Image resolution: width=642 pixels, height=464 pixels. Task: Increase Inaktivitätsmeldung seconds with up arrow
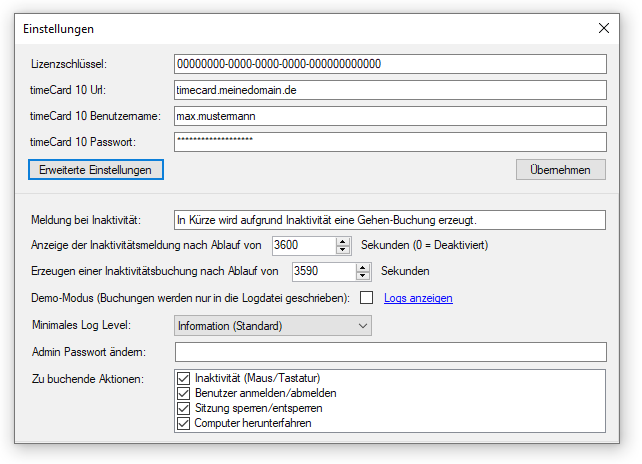(x=343, y=241)
